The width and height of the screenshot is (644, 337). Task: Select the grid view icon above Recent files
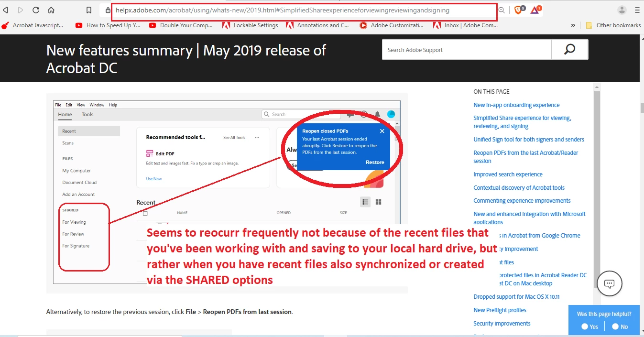378,202
